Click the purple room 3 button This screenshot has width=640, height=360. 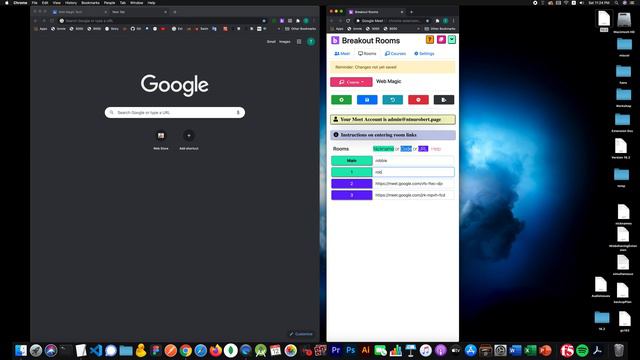(x=351, y=195)
